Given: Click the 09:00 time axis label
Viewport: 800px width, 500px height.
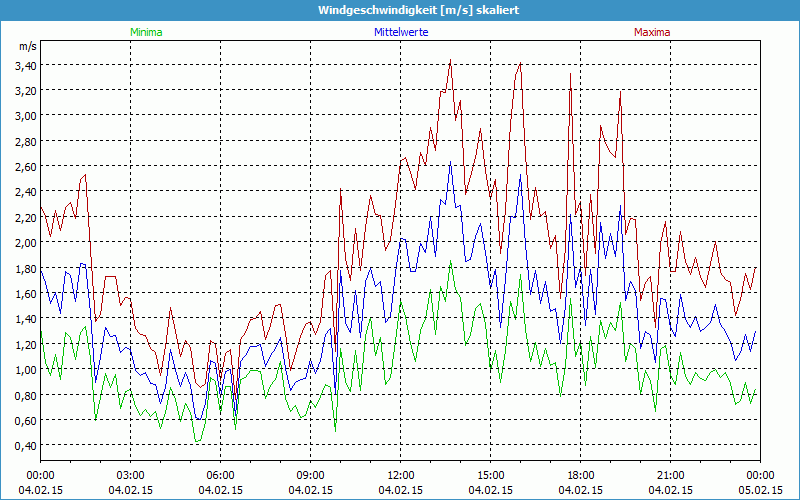Looking at the screenshot, I should click(x=310, y=475).
